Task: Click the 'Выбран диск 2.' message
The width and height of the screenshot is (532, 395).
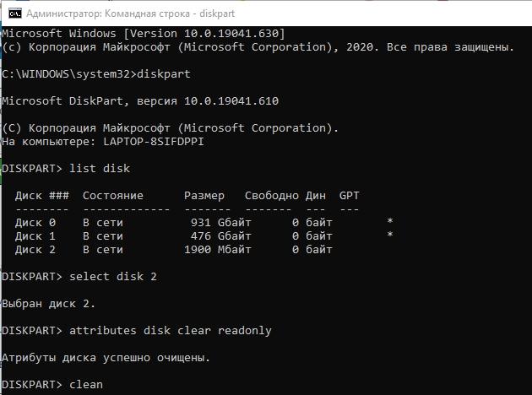Action: 48,304
